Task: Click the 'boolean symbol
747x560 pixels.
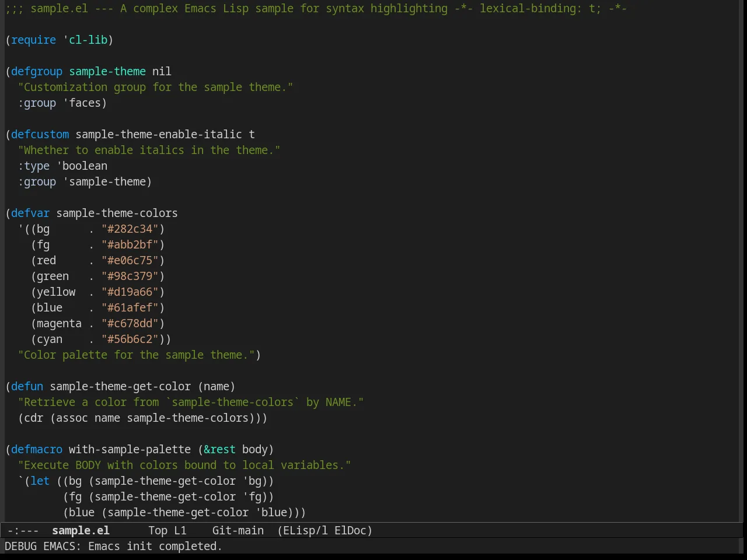Action: tap(82, 166)
